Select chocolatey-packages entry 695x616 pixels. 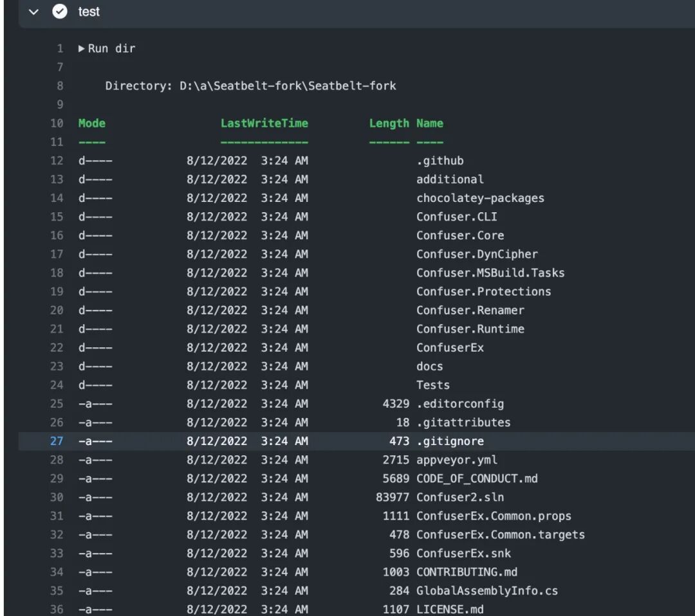pos(480,199)
